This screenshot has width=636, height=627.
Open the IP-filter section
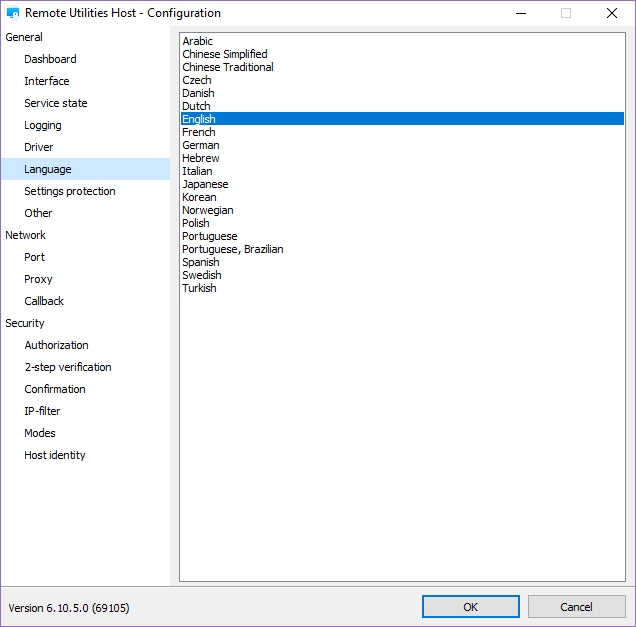[x=42, y=411]
